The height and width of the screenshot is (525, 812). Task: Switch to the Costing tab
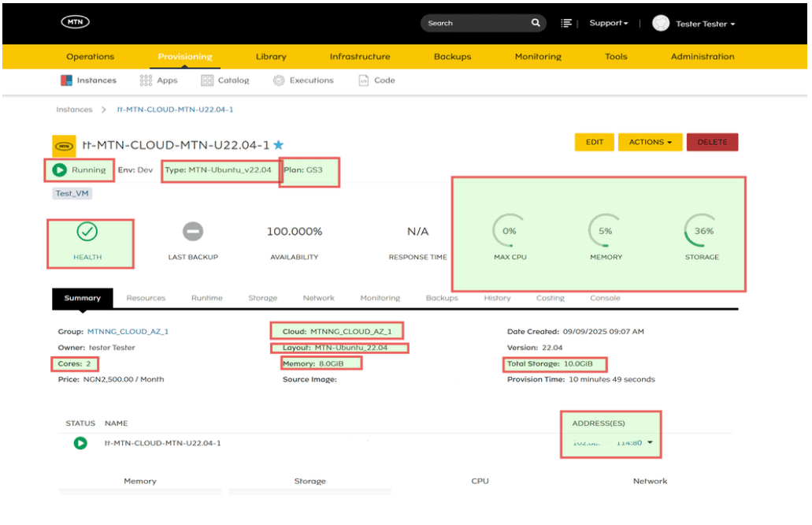click(550, 298)
